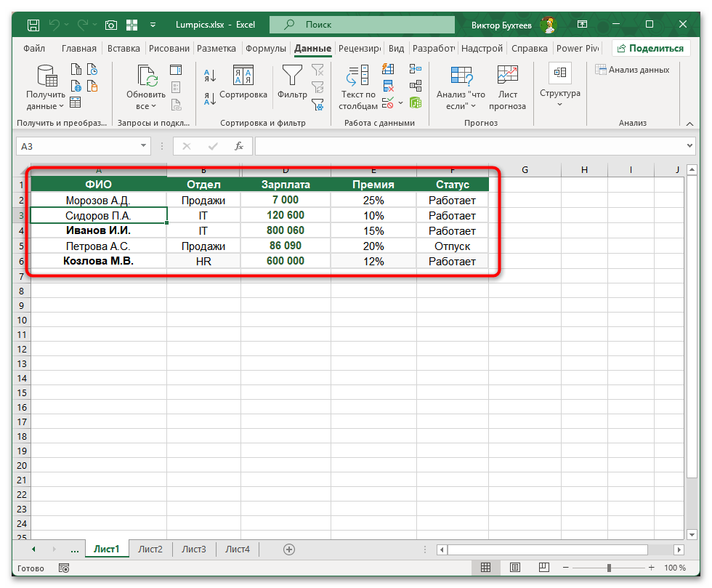712x588 pixels.
Task: Click horizontal scrollbar right arrow
Action: click(679, 549)
